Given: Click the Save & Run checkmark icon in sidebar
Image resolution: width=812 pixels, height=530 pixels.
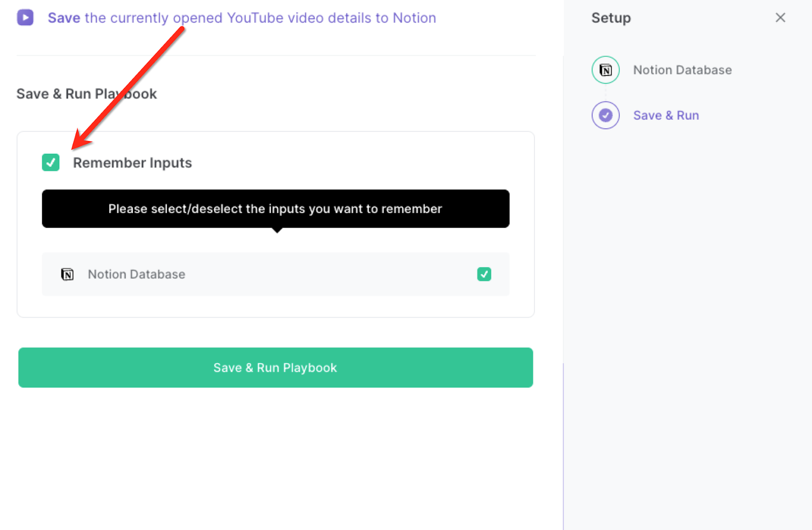Looking at the screenshot, I should tap(605, 115).
